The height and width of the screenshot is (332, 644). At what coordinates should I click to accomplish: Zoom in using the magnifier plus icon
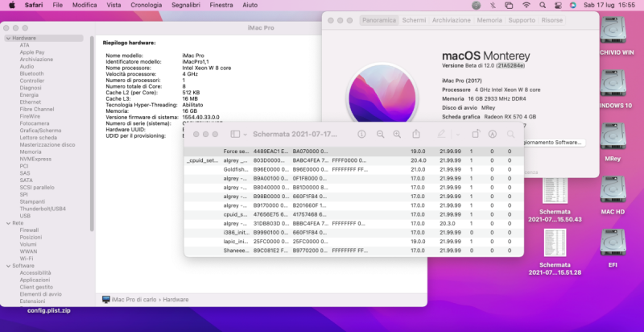tap(398, 134)
